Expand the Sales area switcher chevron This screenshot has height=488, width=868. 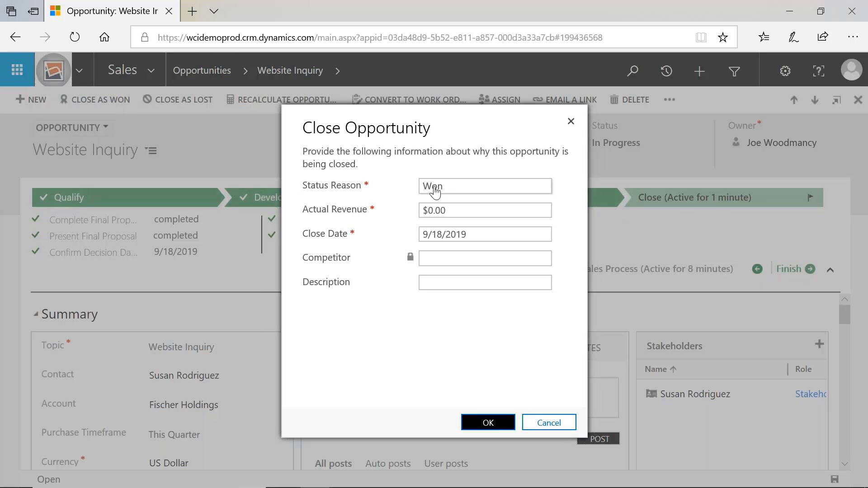point(151,70)
